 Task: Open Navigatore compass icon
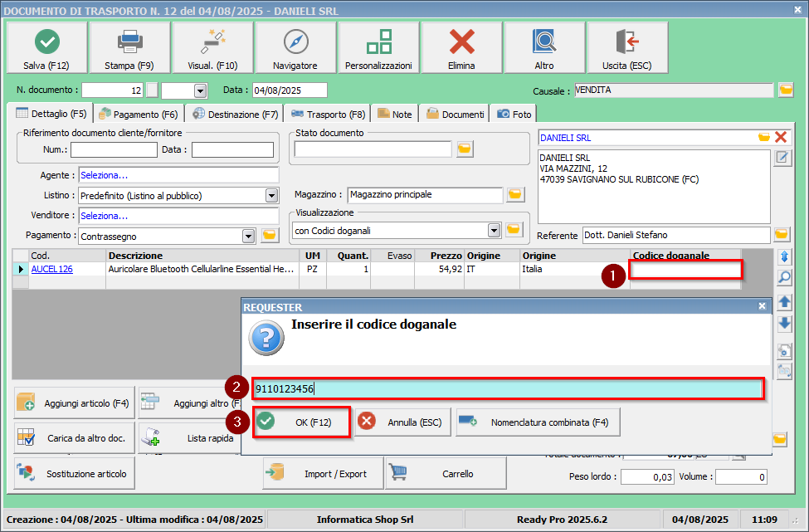point(295,48)
